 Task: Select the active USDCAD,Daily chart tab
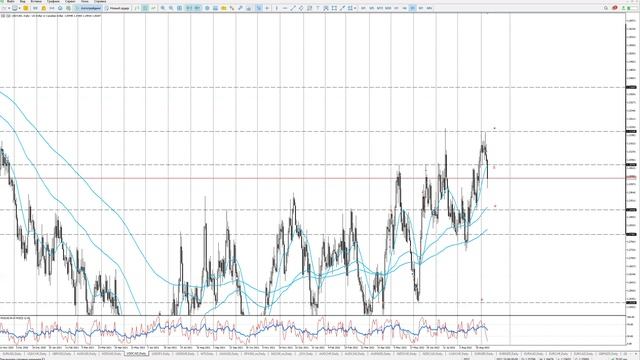click(x=136, y=353)
